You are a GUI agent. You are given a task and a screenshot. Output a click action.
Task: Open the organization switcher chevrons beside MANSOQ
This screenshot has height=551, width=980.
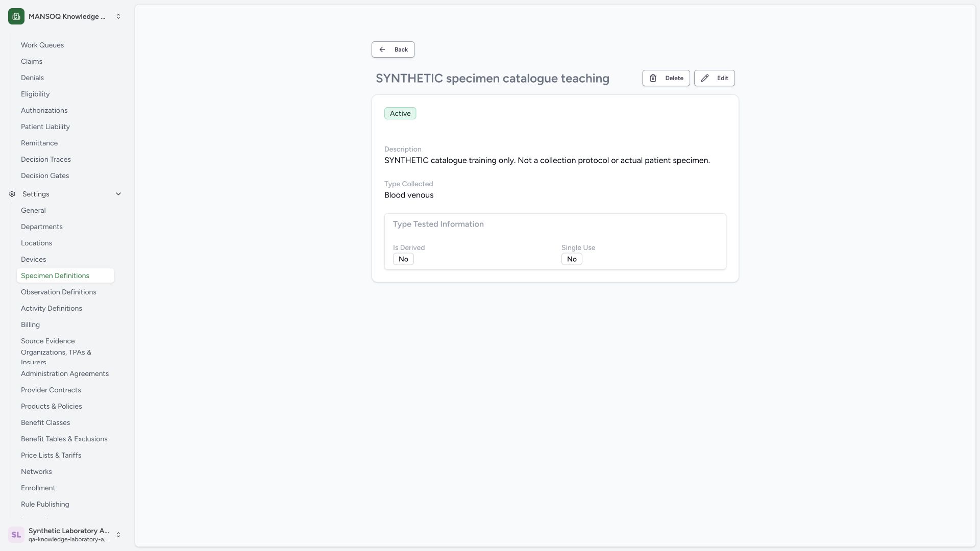[118, 16]
